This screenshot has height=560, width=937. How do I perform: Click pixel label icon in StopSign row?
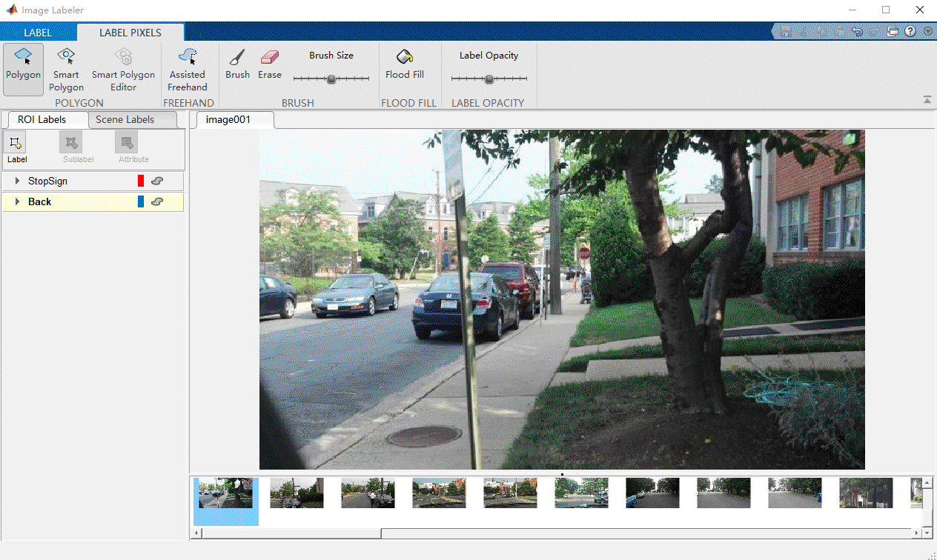157,181
